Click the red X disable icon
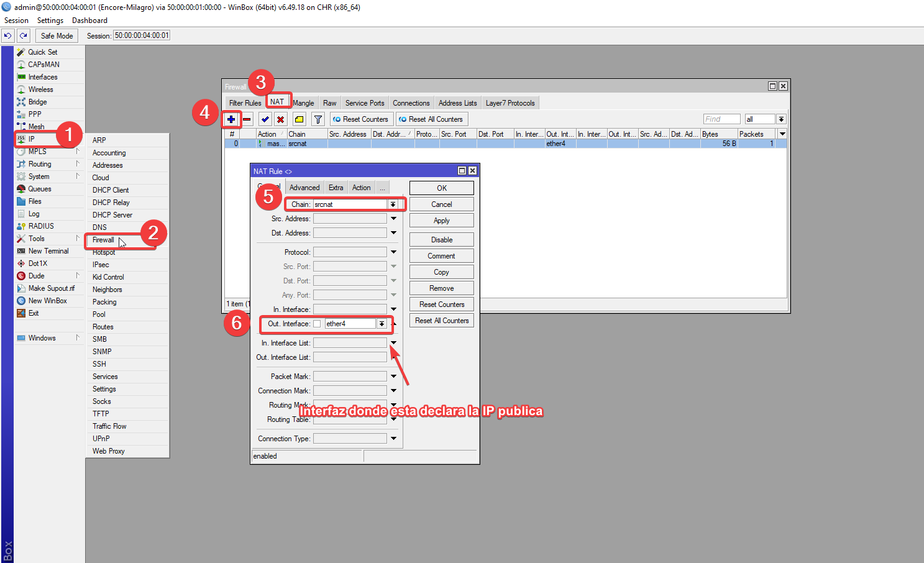The width and height of the screenshot is (924, 563). (x=281, y=119)
